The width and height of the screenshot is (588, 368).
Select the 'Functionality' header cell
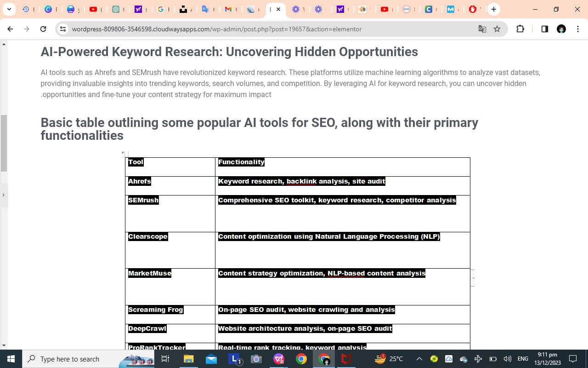click(342, 167)
